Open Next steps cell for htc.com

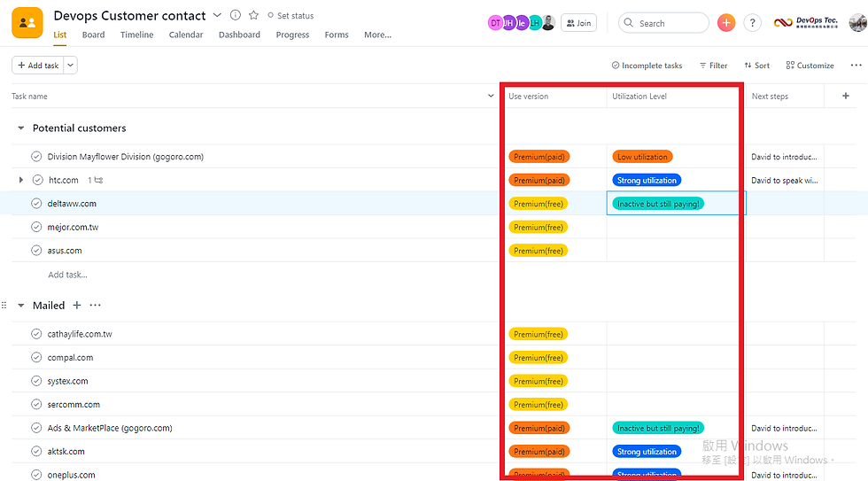coord(785,180)
